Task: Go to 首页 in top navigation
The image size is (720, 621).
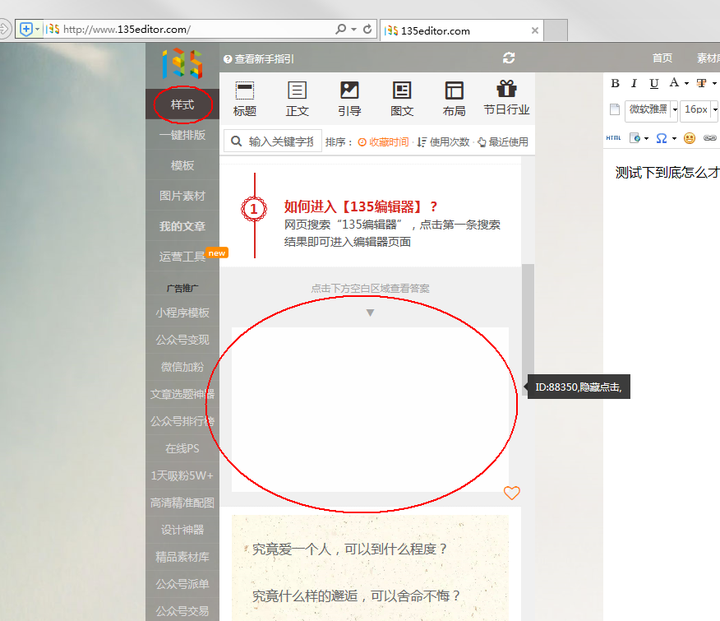Action: 662,58
